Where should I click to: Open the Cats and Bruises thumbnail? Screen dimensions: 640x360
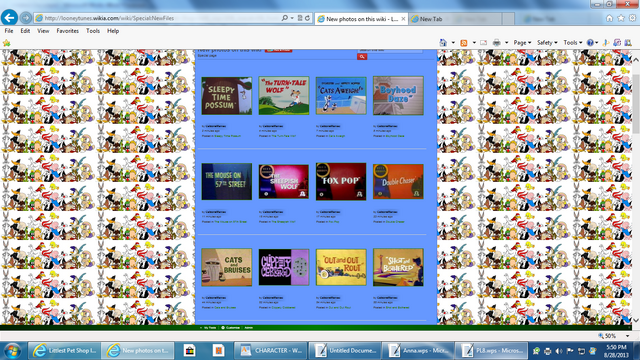point(227,267)
